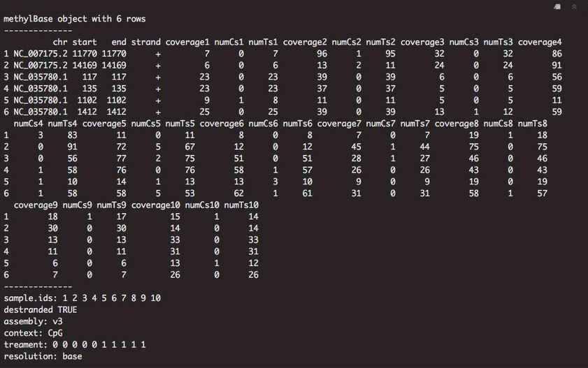Image resolution: width=588 pixels, height=368 pixels.
Task: Click the 'coverage1' column header
Action: tap(187, 43)
